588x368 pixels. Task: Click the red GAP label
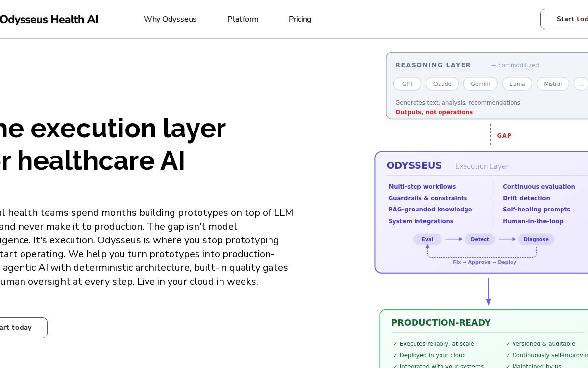[x=504, y=136]
